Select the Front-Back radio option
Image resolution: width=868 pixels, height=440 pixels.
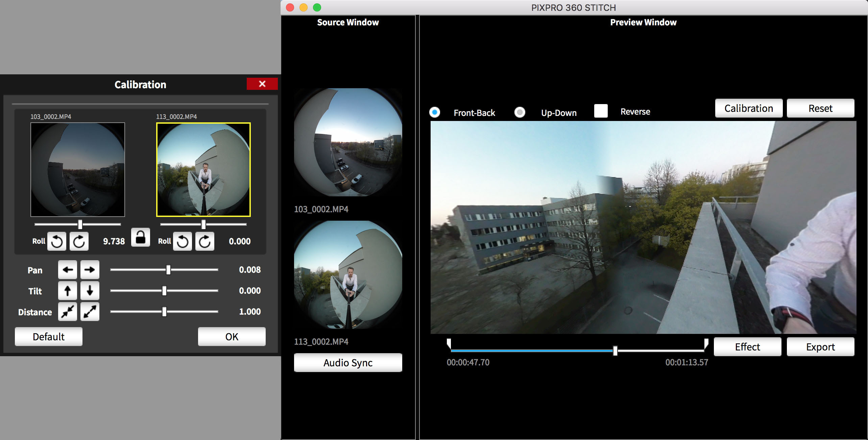(x=435, y=112)
